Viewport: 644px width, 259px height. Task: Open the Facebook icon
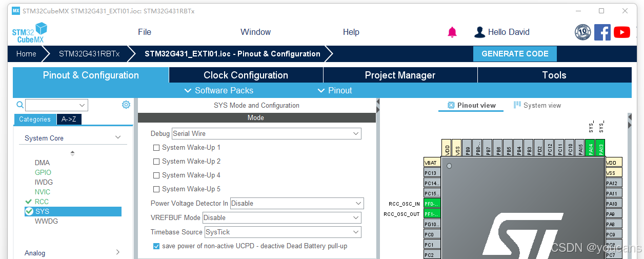tap(602, 32)
